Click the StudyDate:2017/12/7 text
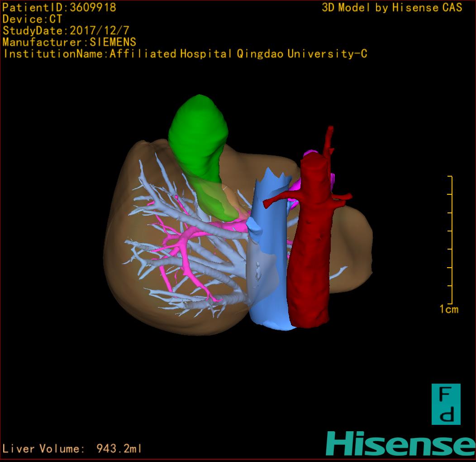 (x=66, y=31)
